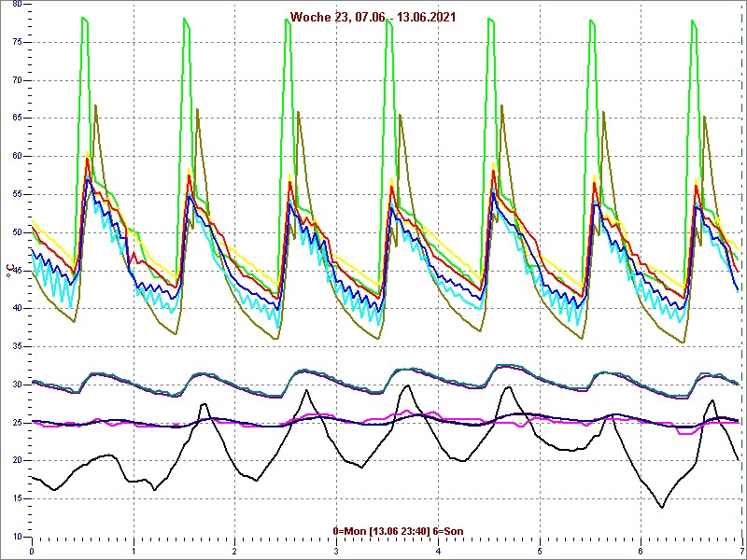Click the day 4 label on the horizontal axis
Viewport: 747px width, 560px height.
point(438,552)
